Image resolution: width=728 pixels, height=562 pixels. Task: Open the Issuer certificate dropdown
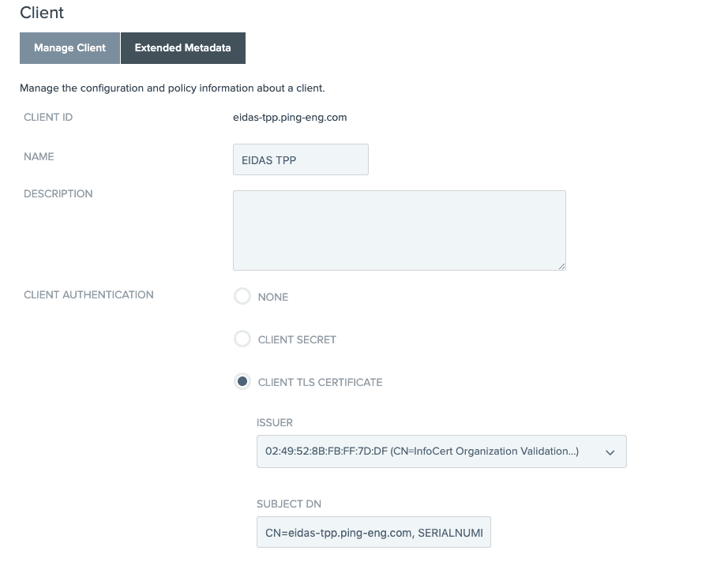click(x=441, y=451)
